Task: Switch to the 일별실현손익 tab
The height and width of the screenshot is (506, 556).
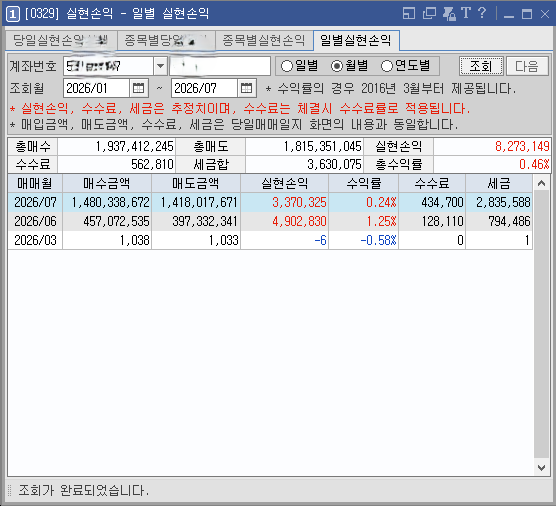Action: click(x=356, y=40)
